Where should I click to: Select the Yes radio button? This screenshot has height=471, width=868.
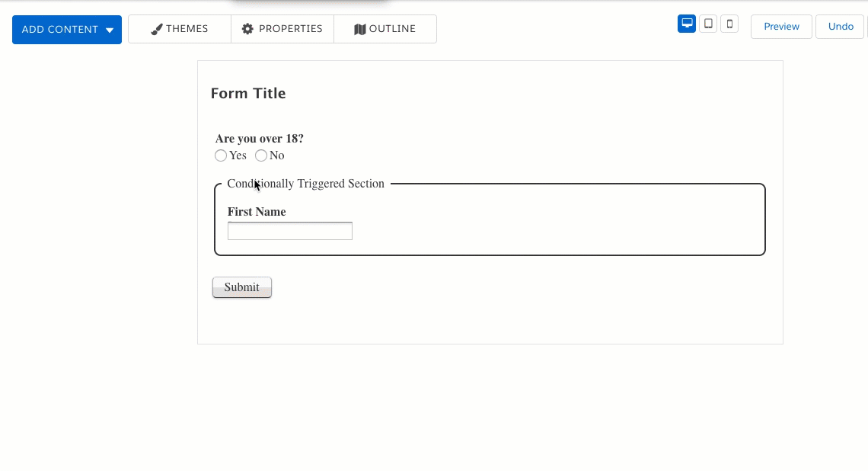(221, 155)
